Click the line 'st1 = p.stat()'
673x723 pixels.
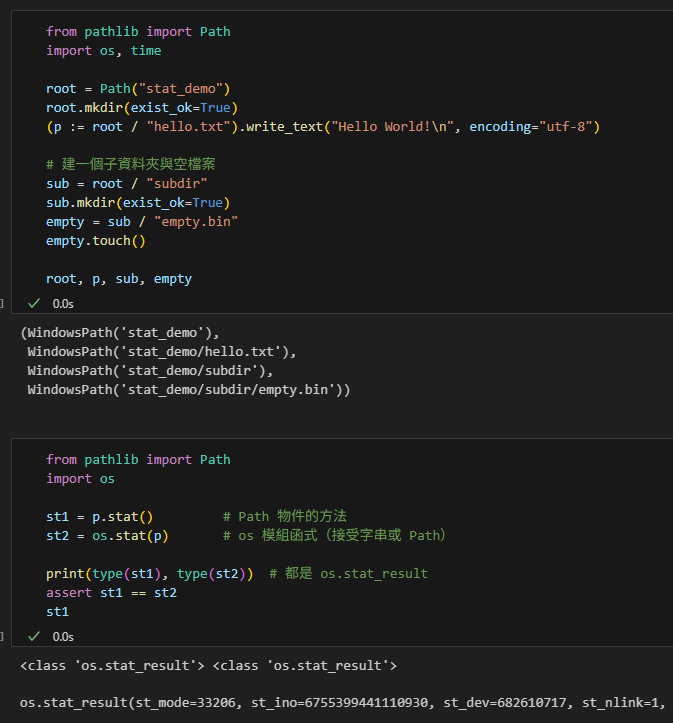[x=100, y=517]
